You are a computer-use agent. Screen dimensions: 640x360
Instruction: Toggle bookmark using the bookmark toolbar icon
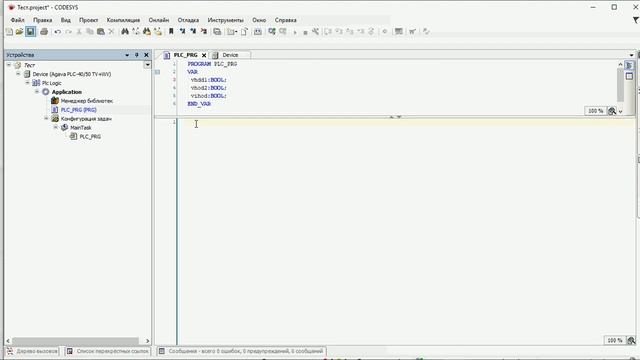click(171, 31)
